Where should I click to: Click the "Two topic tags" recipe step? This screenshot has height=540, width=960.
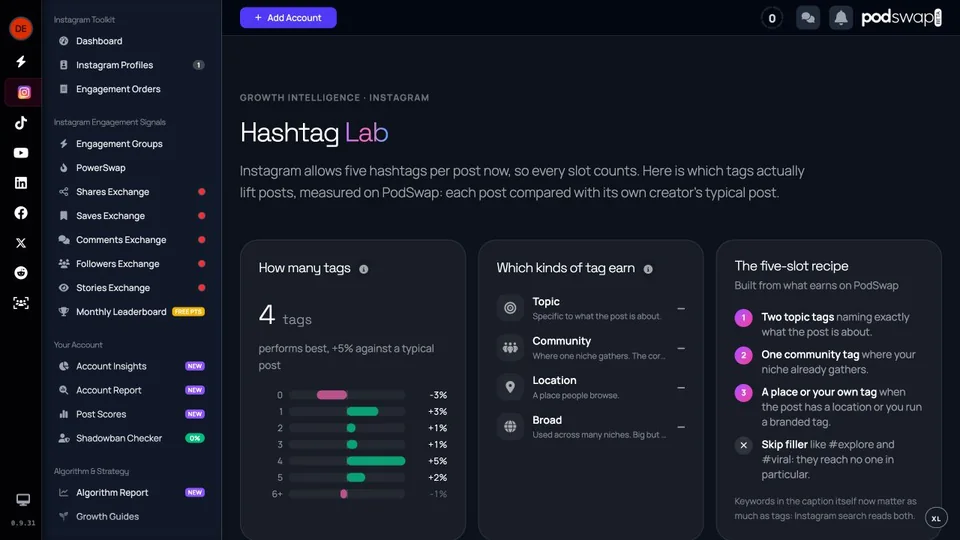[x=830, y=324]
